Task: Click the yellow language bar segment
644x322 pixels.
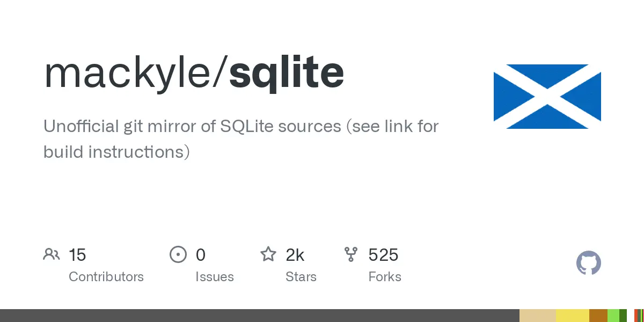Action: click(572, 316)
